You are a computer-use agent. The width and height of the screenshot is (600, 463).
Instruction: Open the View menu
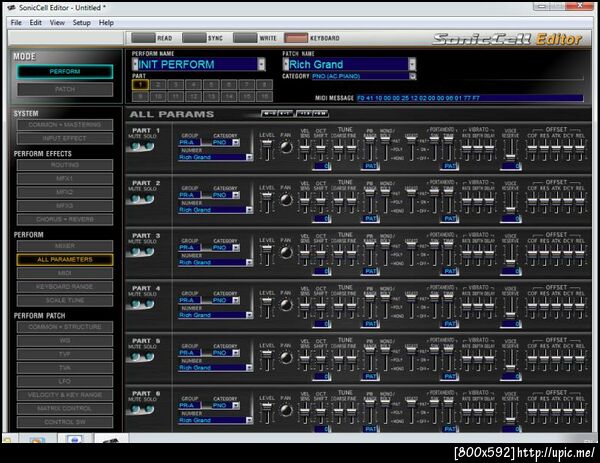(x=57, y=23)
